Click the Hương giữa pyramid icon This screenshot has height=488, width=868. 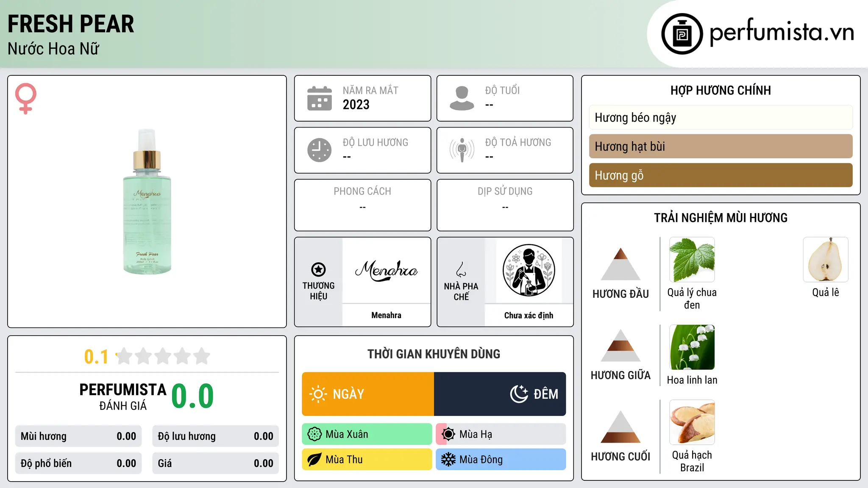coord(620,345)
